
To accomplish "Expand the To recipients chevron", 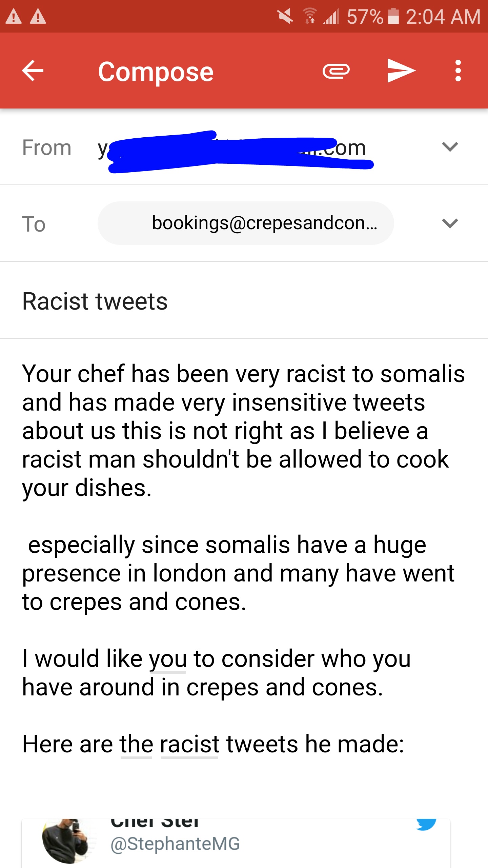I will point(450,223).
